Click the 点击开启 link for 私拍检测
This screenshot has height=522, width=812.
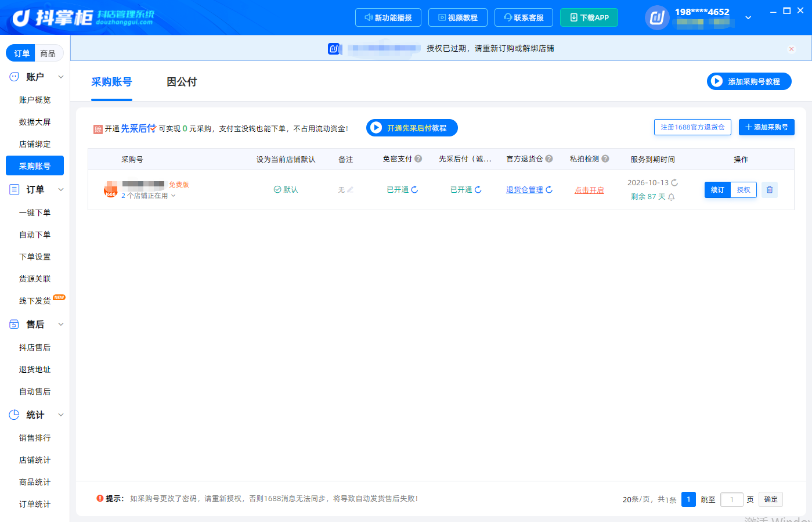tap(589, 190)
